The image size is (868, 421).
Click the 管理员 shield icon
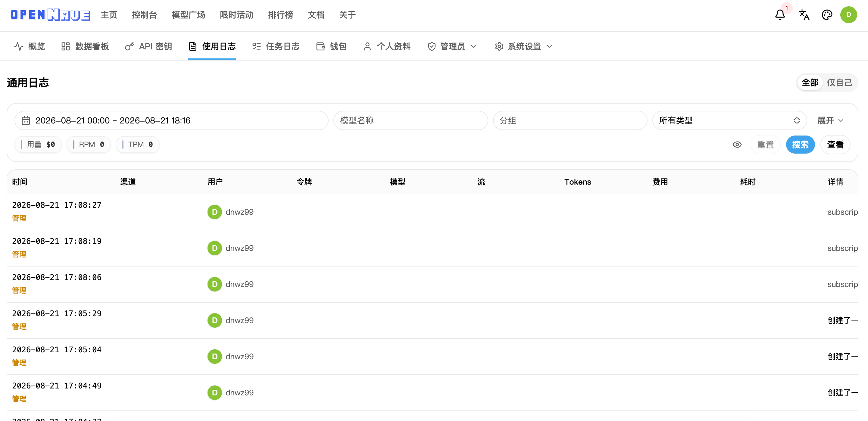coord(432,46)
